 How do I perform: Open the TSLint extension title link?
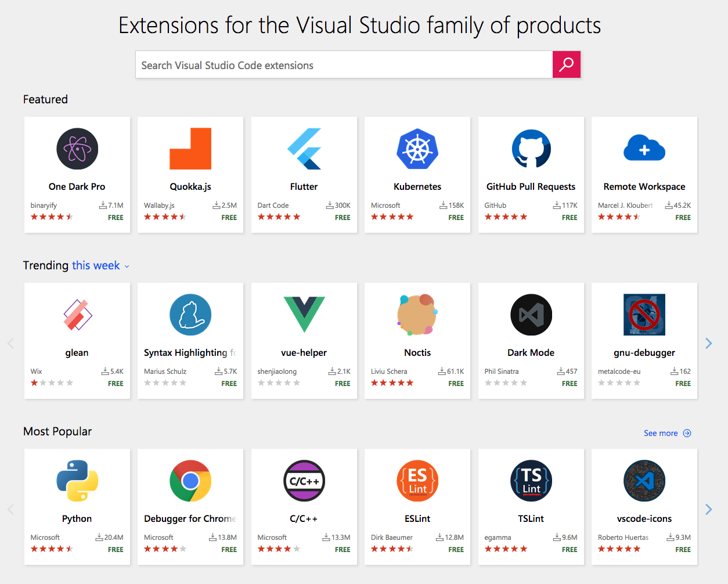pyautogui.click(x=531, y=518)
